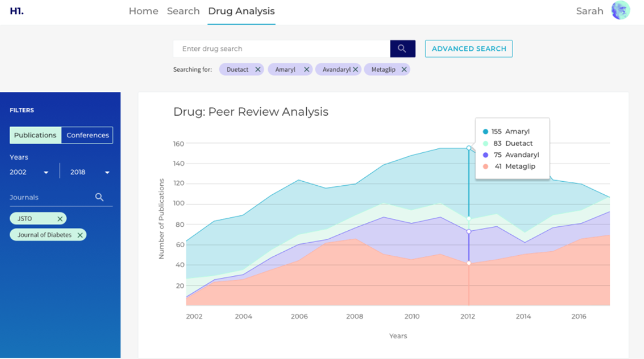Go to the Home tab
This screenshot has width=644, height=359.
[143, 11]
